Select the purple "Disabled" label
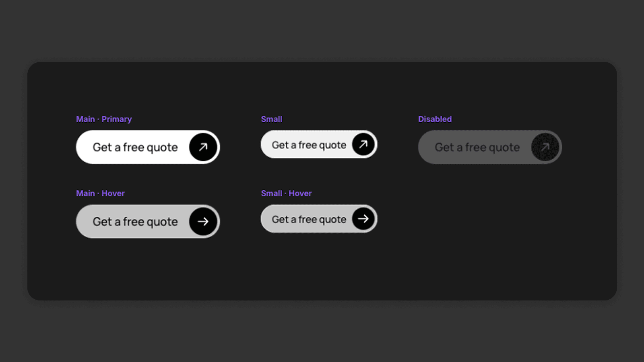644x362 pixels. 435,119
